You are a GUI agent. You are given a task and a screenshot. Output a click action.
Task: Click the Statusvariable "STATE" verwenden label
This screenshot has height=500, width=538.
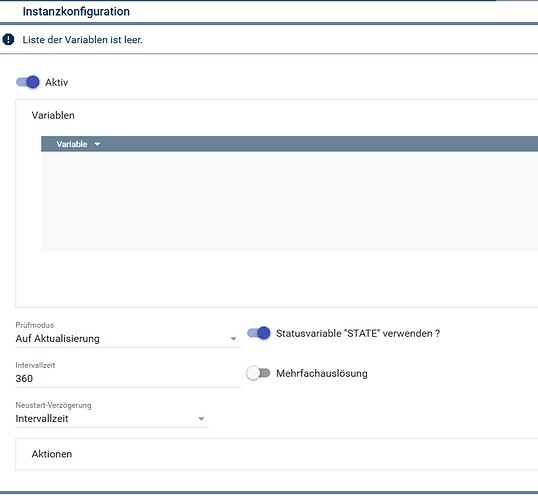click(358, 333)
